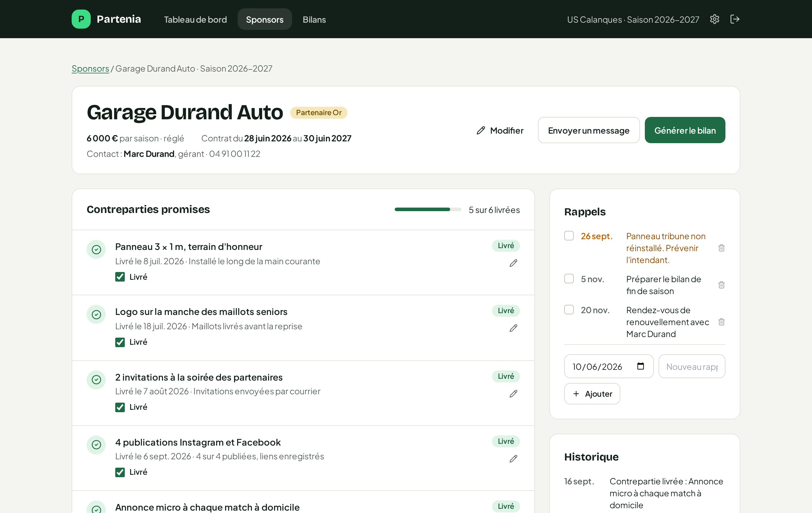Click 'US Calanques · Saison 2026–2027' text
This screenshot has height=513, width=812.
633,20
